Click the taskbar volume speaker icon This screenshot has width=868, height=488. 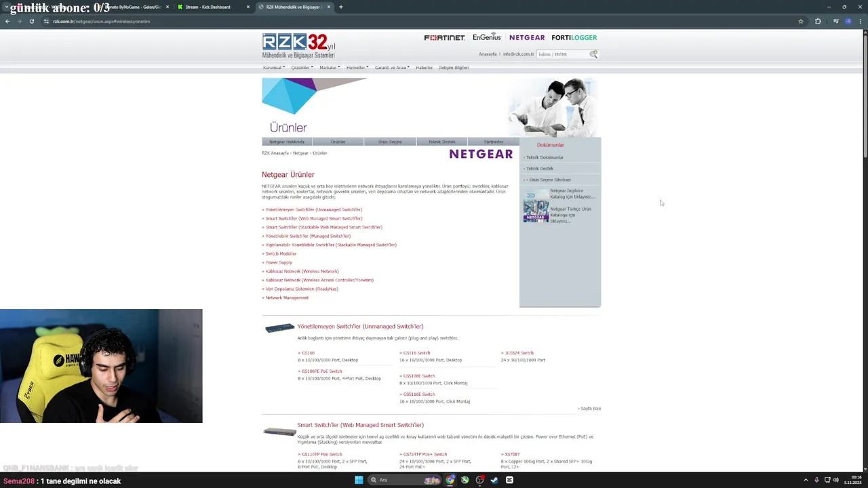pyautogui.click(x=835, y=480)
